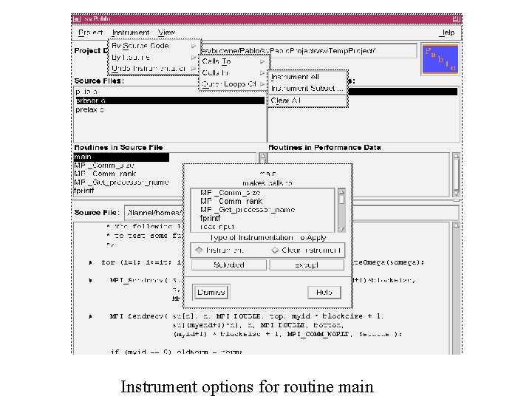
Task: Select source file prbsor.c
Action: point(170,100)
